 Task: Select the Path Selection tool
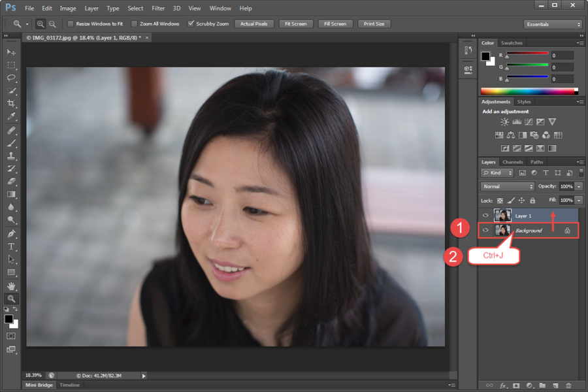coord(11,259)
